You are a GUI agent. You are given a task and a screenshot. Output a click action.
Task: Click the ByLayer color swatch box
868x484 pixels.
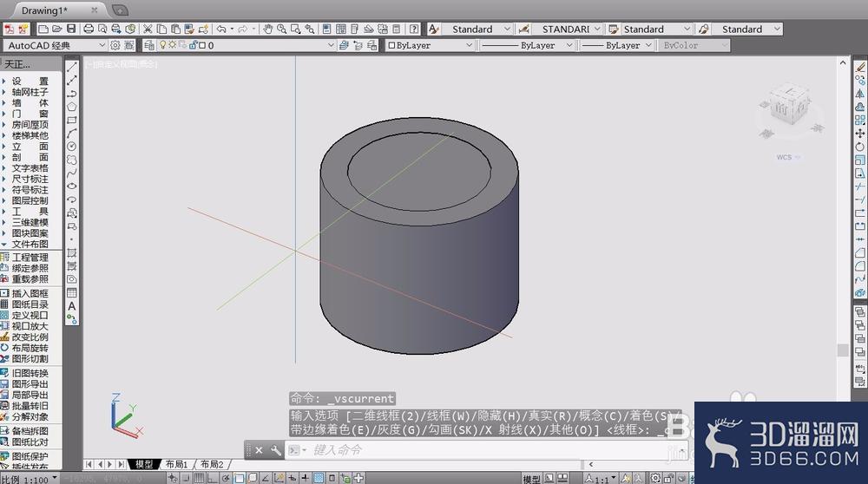click(391, 45)
